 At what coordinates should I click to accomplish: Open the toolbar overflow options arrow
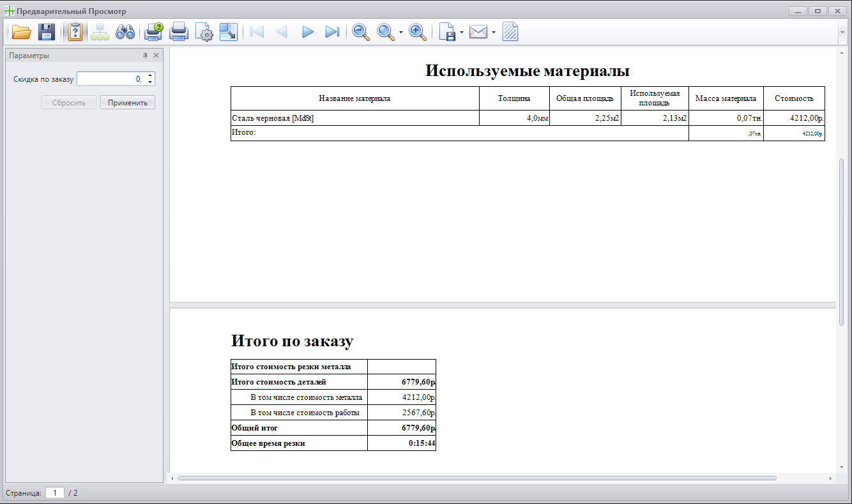click(842, 32)
